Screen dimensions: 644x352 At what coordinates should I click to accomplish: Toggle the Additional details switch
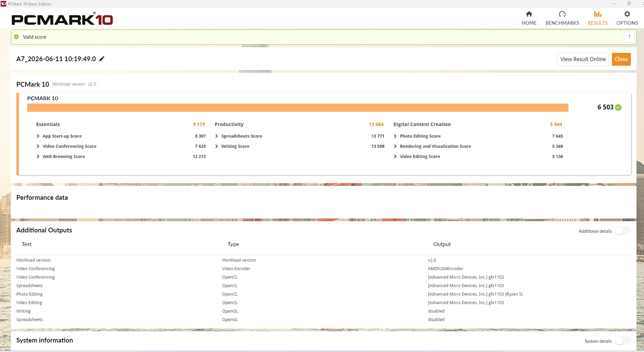point(623,231)
